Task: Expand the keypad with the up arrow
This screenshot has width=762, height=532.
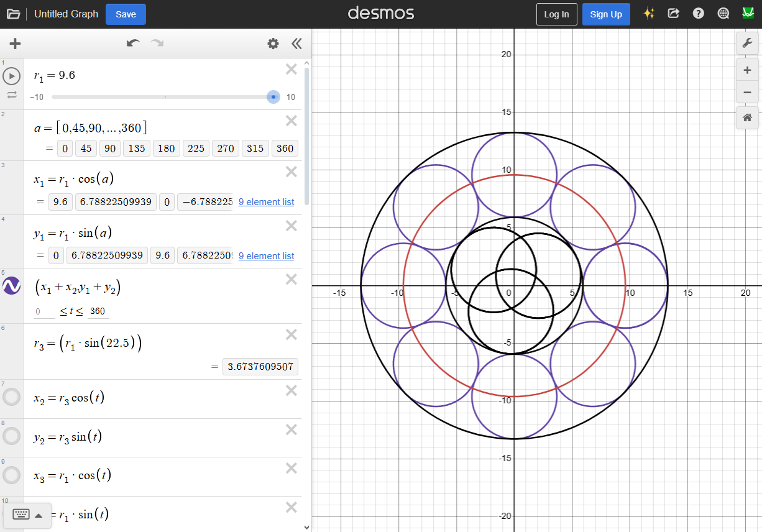Action: pos(39,515)
